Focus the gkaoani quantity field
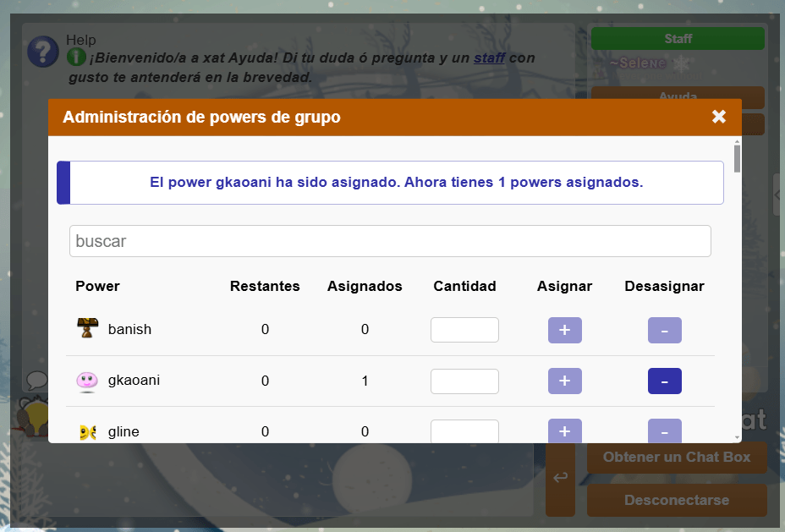 pyautogui.click(x=464, y=381)
